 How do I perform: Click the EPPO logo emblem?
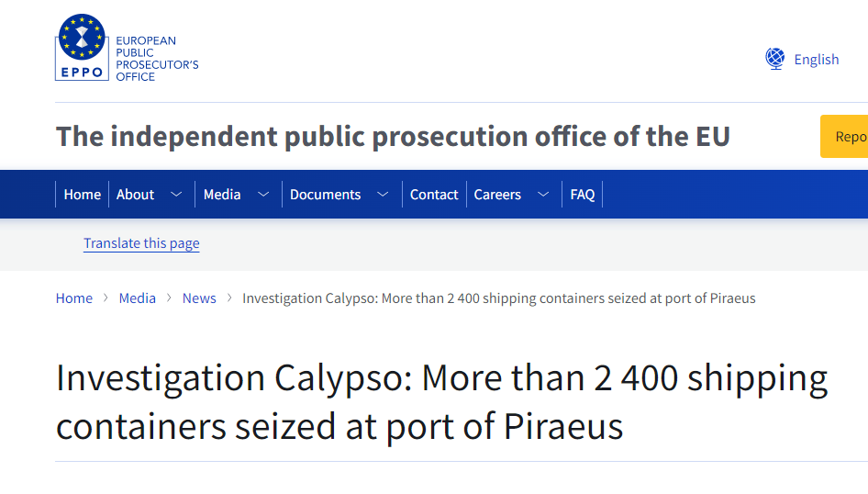[83, 47]
